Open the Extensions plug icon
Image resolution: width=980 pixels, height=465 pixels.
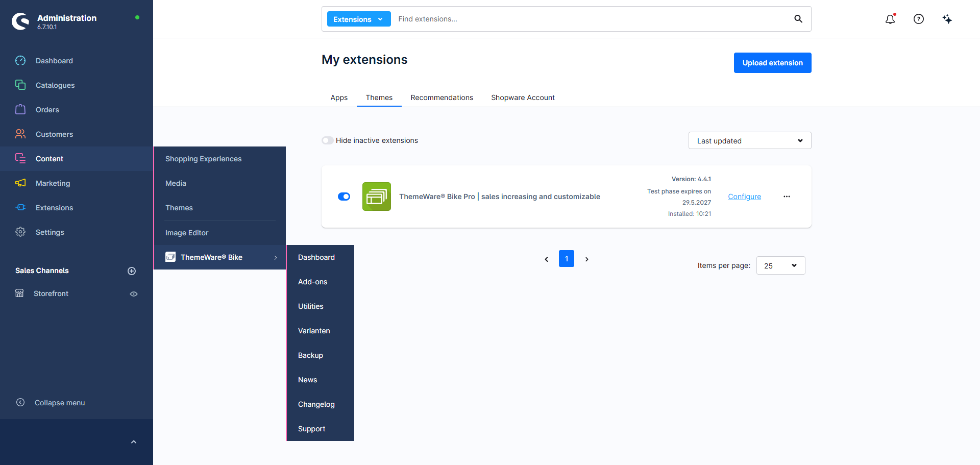click(x=20, y=207)
